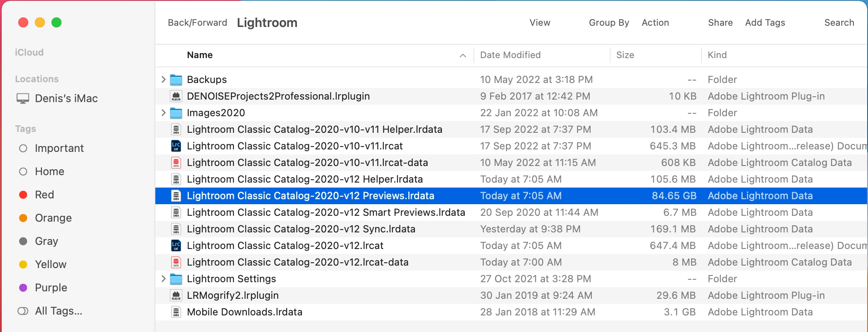This screenshot has width=868, height=332.
Task: Click the red icon of v12.lrcat-data
Action: tap(176, 262)
